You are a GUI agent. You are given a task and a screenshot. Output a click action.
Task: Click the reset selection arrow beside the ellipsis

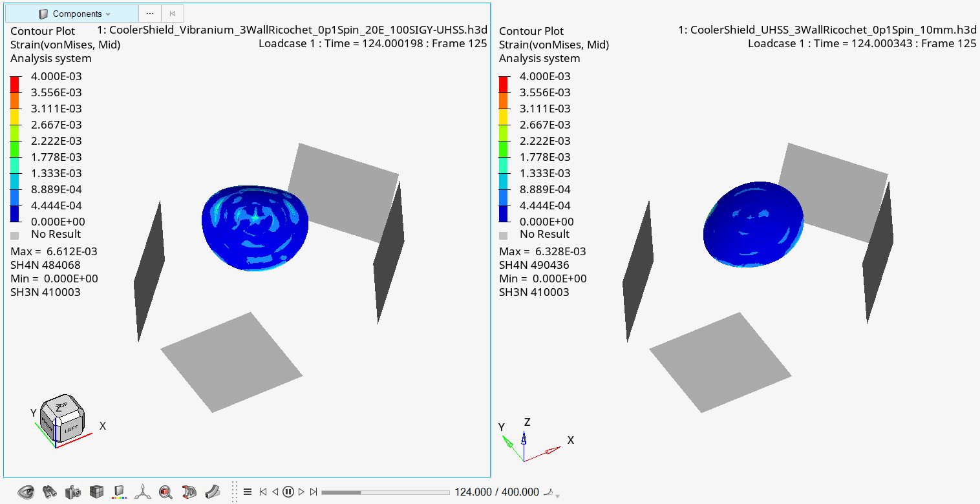pyautogui.click(x=173, y=14)
